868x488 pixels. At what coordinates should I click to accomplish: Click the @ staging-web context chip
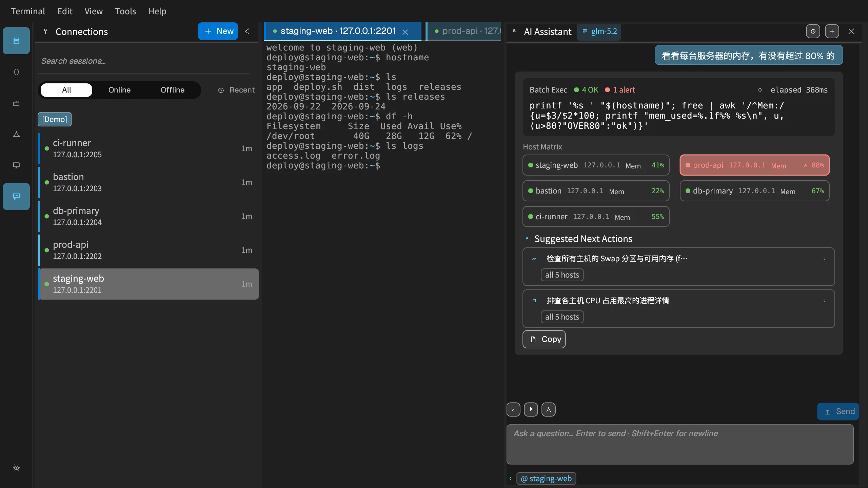pos(546,479)
